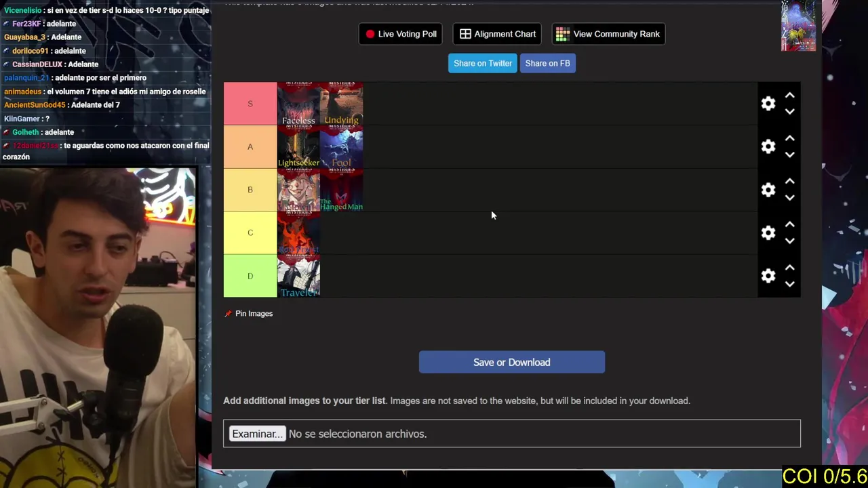This screenshot has height=488, width=868.
Task: Open settings gear for B tier row
Action: 768,190
